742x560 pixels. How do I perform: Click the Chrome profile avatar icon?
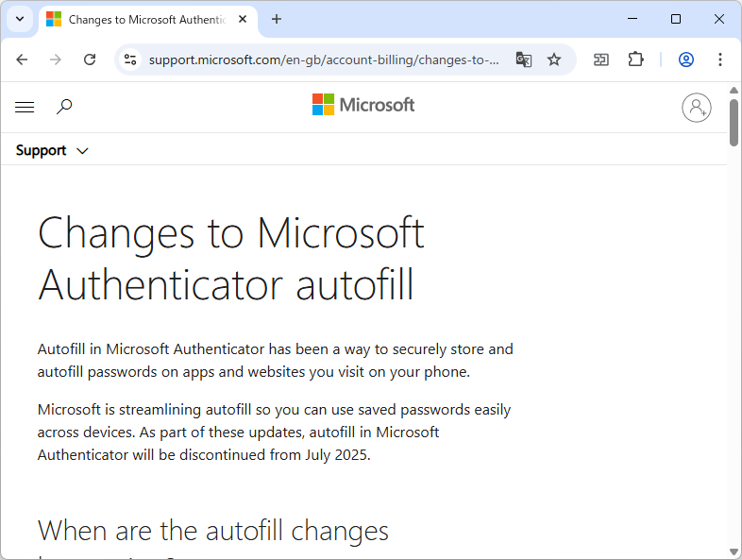pyautogui.click(x=686, y=59)
